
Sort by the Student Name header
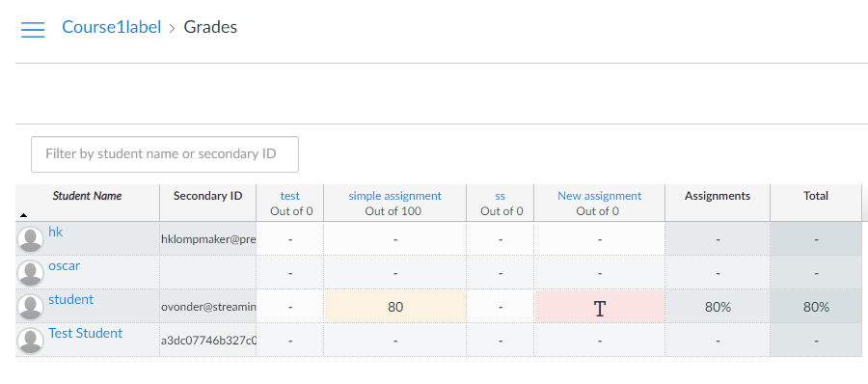tap(87, 196)
